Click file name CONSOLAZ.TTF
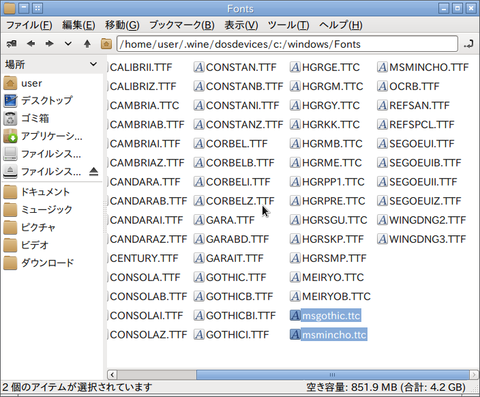 pos(148,335)
